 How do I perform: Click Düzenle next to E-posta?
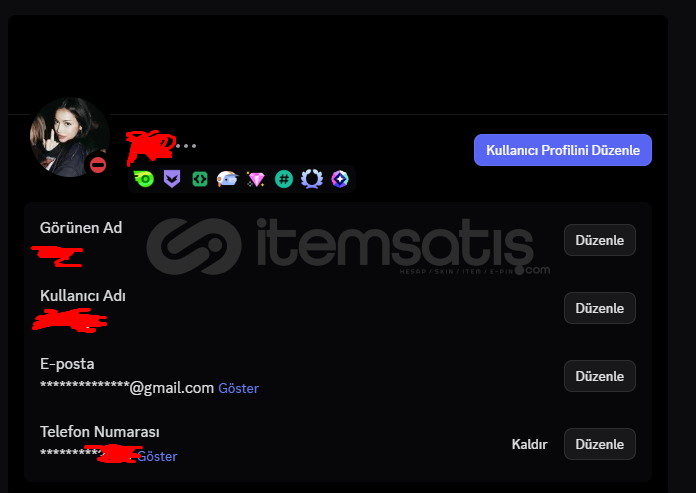point(600,376)
